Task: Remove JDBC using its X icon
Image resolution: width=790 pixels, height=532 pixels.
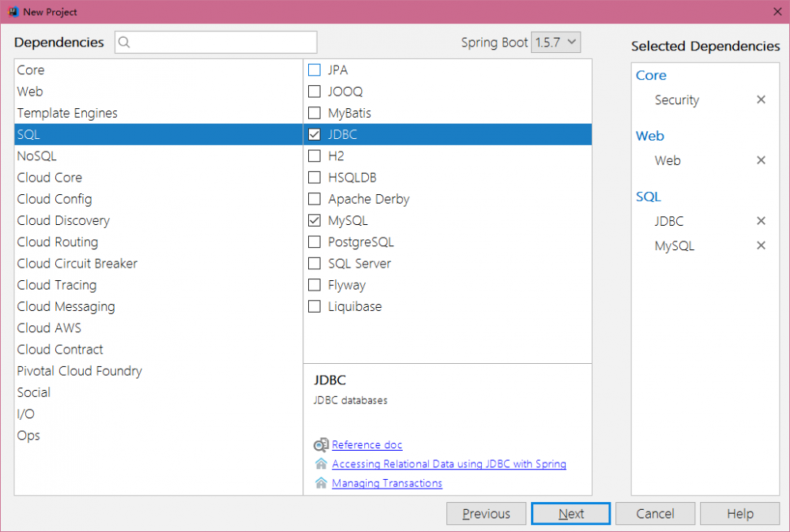Action: point(761,221)
